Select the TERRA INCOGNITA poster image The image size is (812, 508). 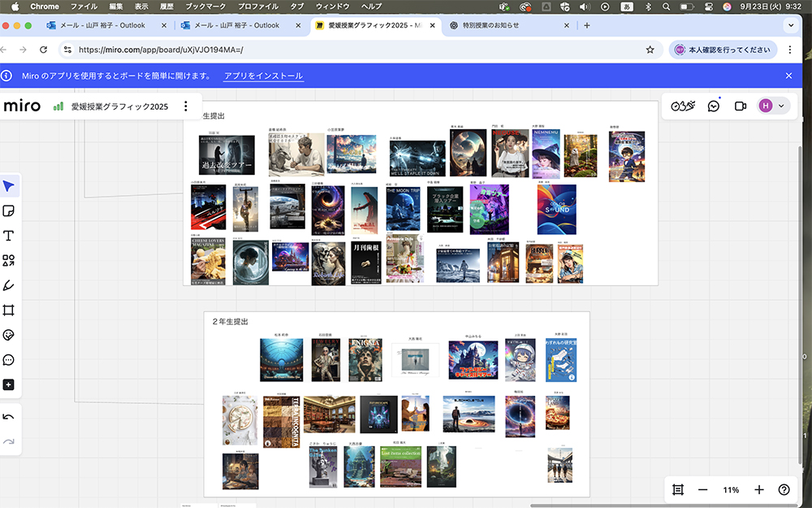282,423
